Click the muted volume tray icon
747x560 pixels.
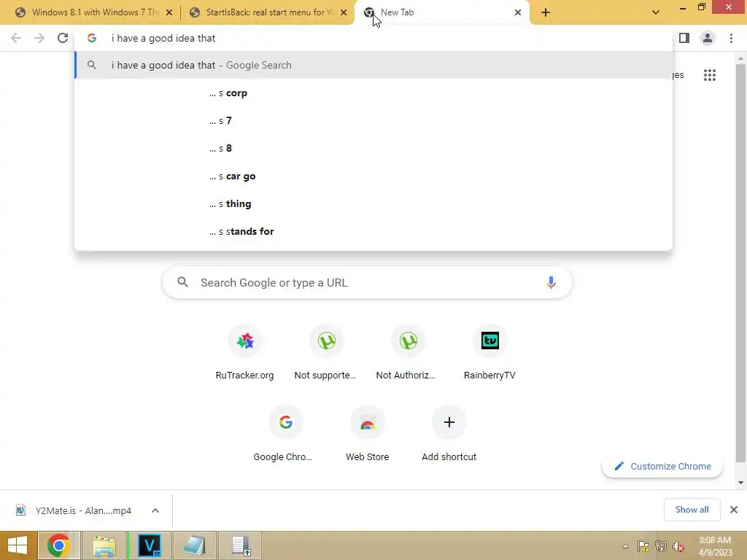click(678, 546)
